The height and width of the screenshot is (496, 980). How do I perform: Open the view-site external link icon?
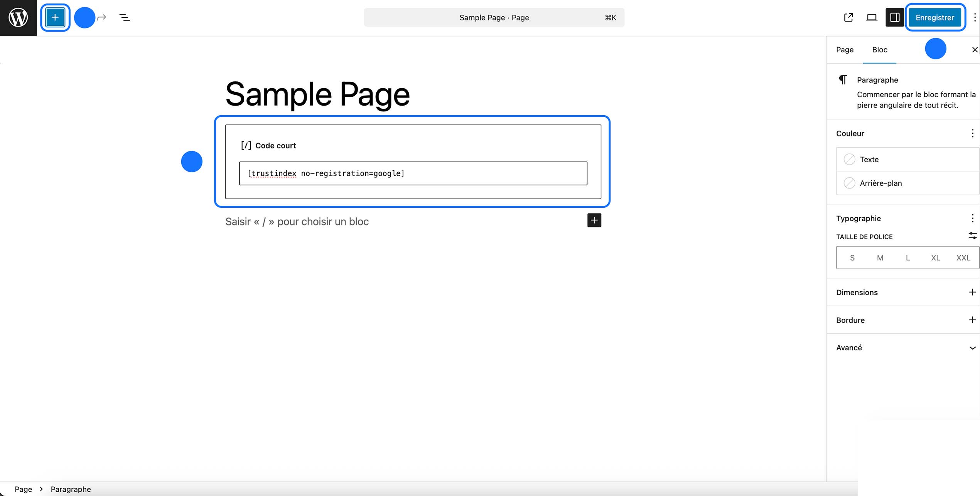click(848, 17)
